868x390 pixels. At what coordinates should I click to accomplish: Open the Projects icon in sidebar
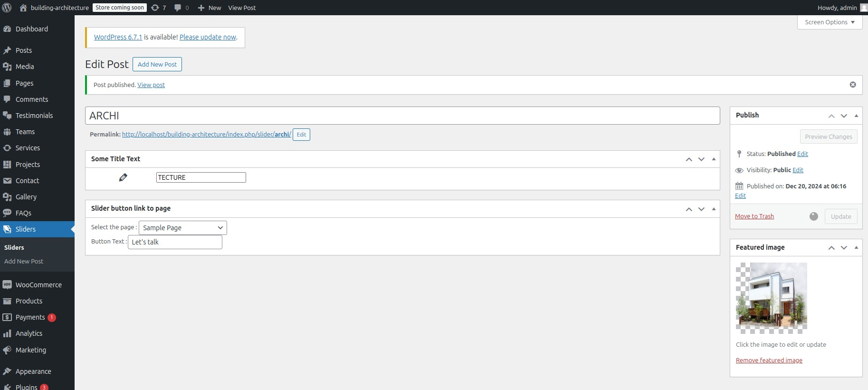[x=7, y=165]
